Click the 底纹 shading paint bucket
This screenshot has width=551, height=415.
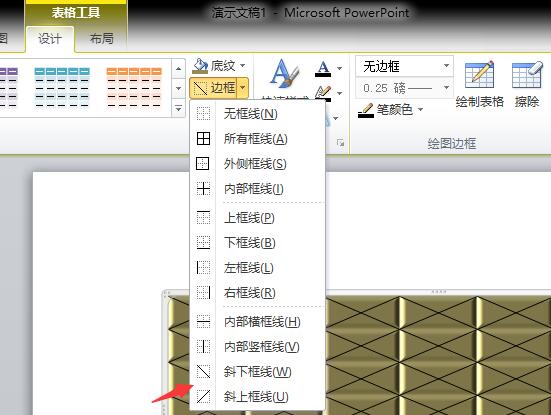point(200,65)
